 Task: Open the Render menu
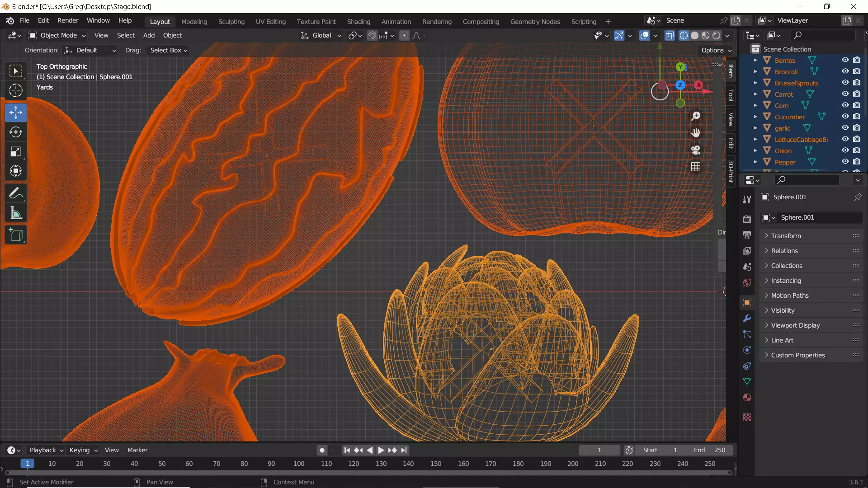click(x=68, y=20)
